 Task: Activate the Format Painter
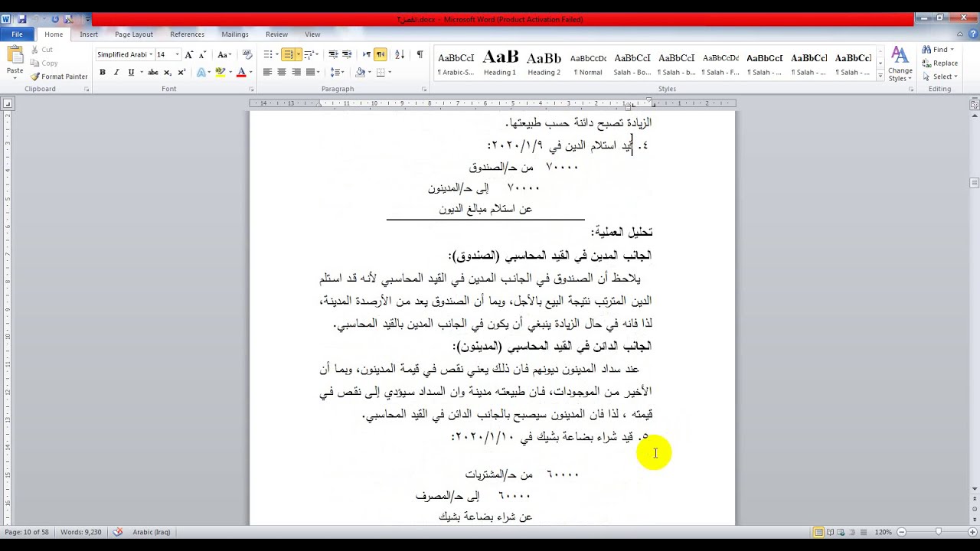59,77
